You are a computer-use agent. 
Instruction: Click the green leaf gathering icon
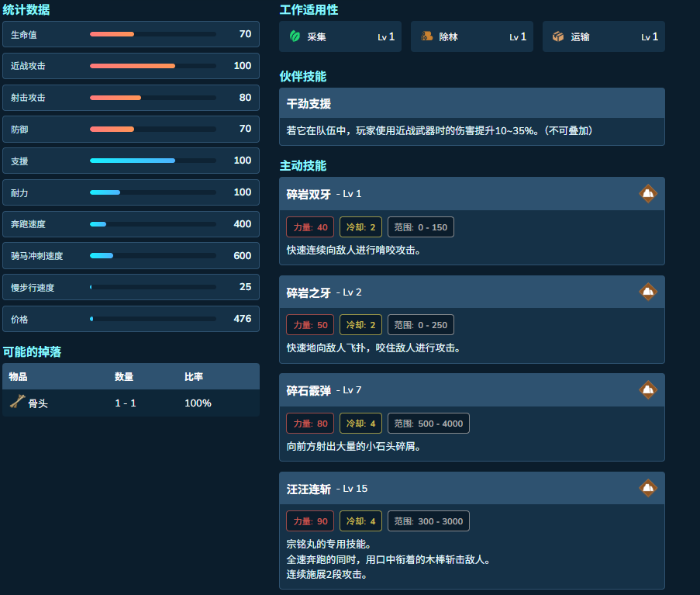[x=295, y=36]
